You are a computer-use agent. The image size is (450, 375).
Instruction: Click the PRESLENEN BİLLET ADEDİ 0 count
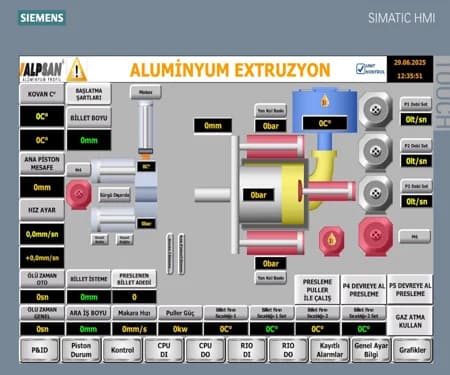pos(134,297)
